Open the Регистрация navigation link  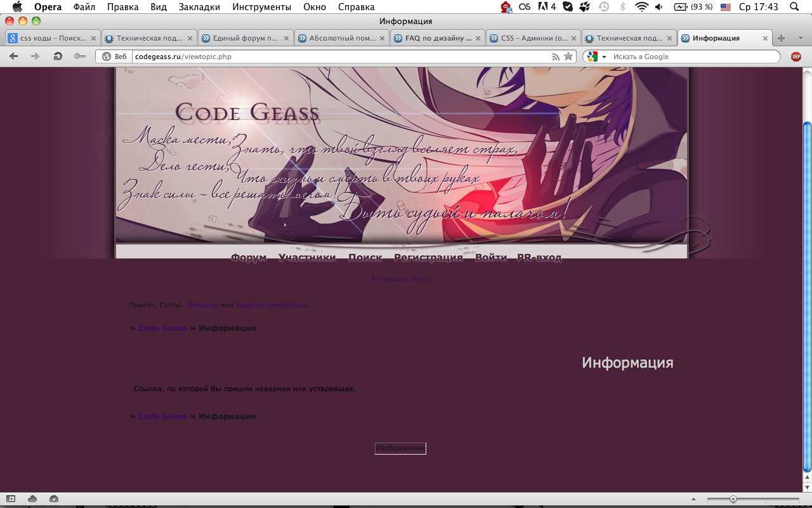pyautogui.click(x=428, y=257)
